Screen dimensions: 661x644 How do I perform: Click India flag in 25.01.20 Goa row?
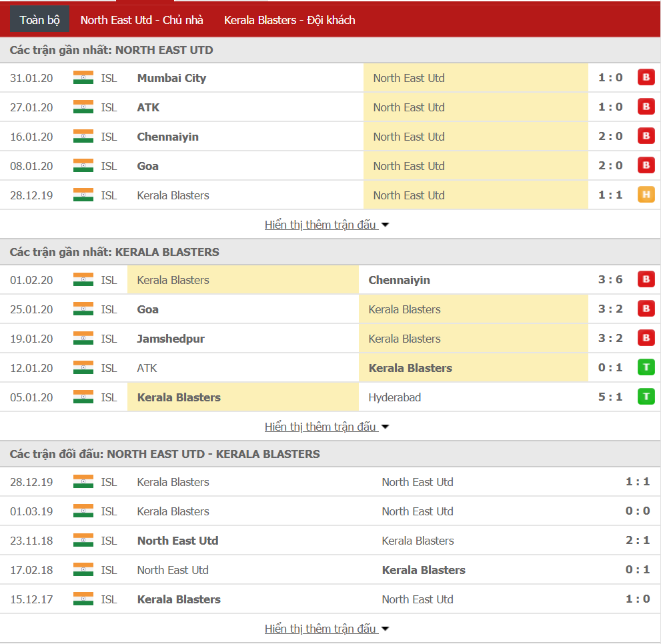[x=83, y=309]
